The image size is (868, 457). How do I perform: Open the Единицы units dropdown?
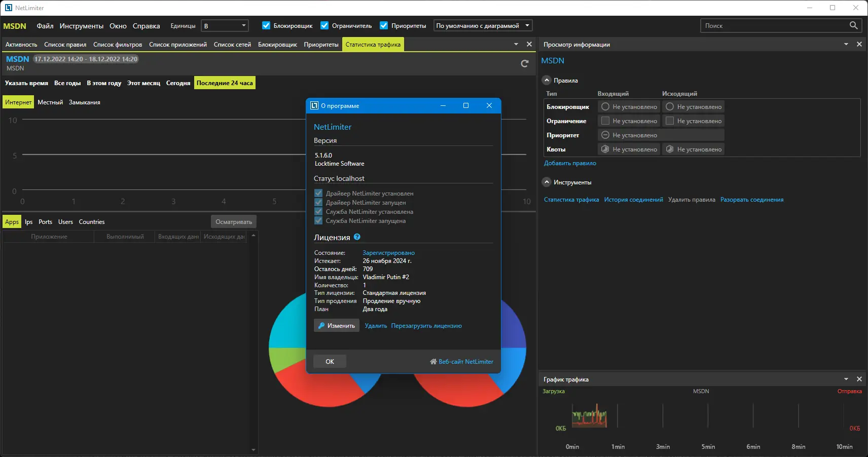[x=225, y=26]
